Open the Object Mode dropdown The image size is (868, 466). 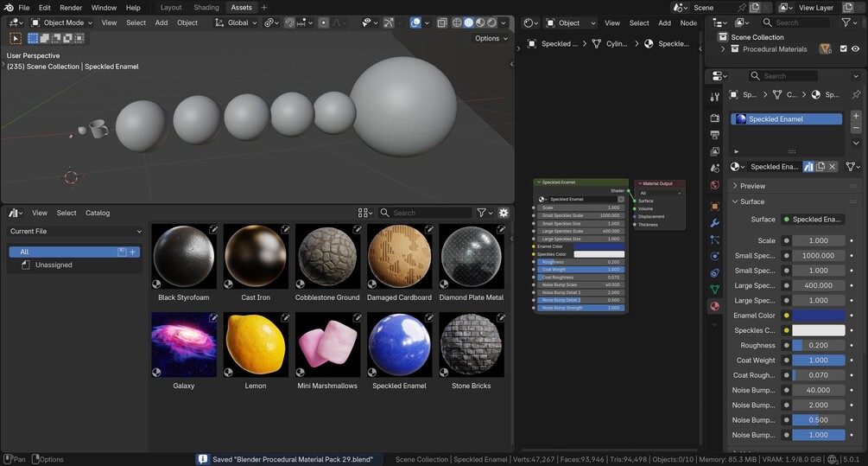pyautogui.click(x=63, y=22)
